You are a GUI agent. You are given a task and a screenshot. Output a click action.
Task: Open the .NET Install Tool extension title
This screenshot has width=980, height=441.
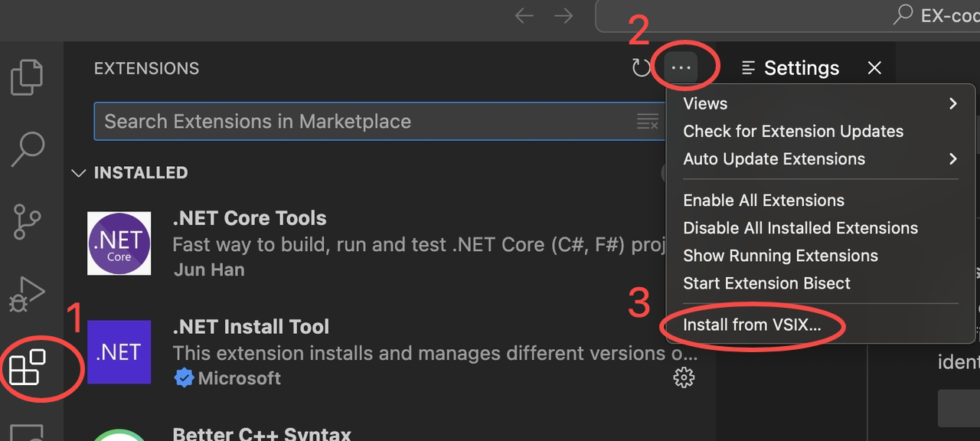[x=251, y=327]
